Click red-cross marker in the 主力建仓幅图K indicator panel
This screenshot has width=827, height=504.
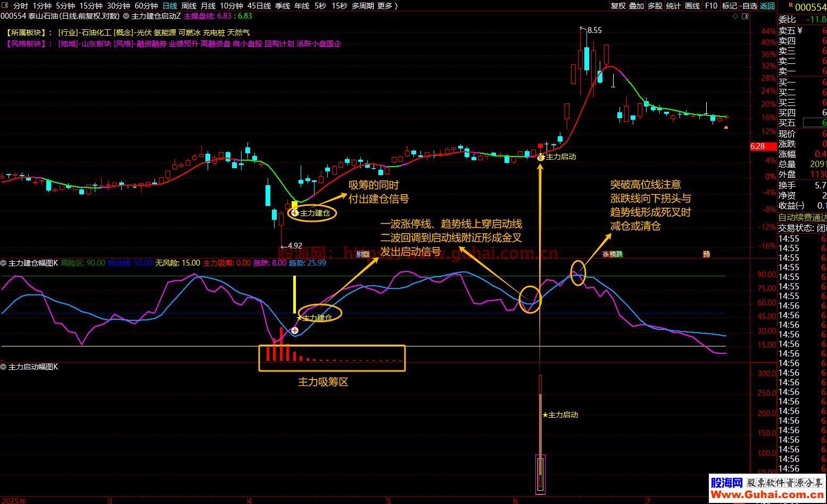[294, 331]
